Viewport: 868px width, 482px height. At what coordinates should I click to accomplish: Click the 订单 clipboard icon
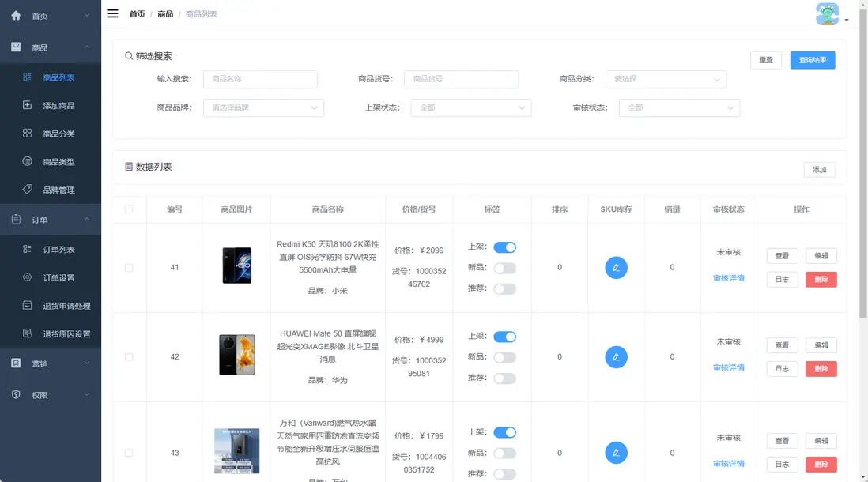pos(16,219)
